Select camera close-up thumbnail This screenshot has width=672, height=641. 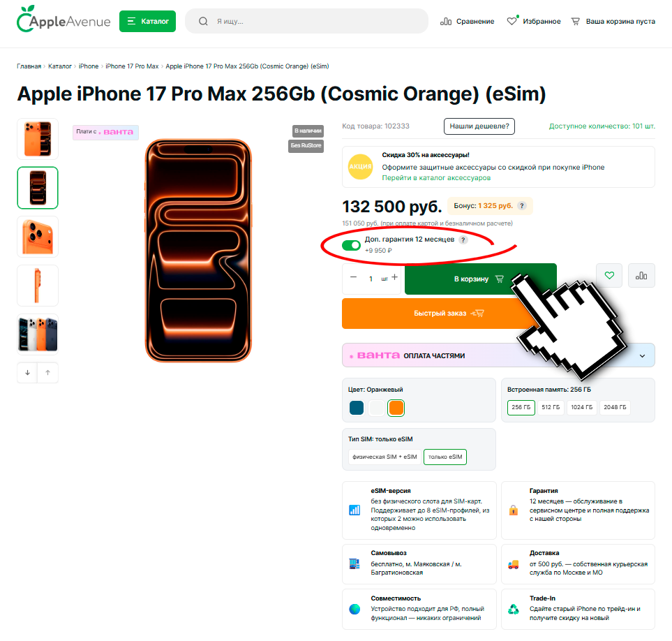(x=38, y=237)
